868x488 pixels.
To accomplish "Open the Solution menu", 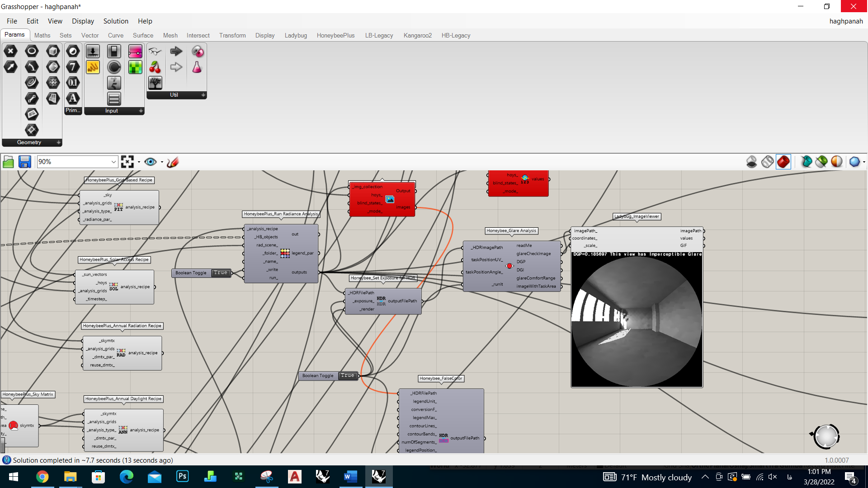I will point(116,21).
